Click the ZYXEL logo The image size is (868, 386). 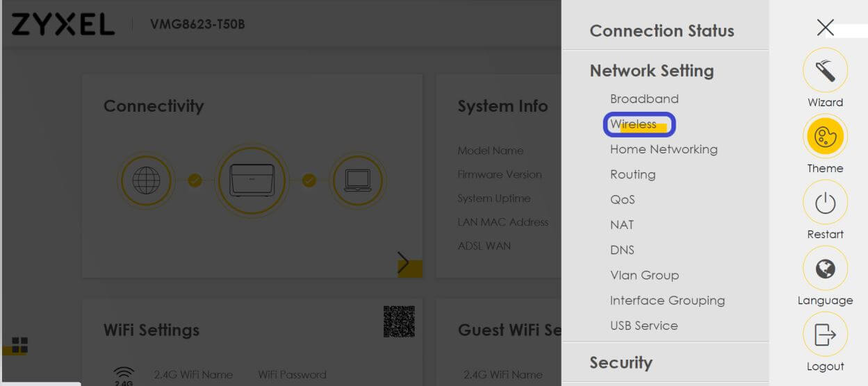[x=63, y=25]
